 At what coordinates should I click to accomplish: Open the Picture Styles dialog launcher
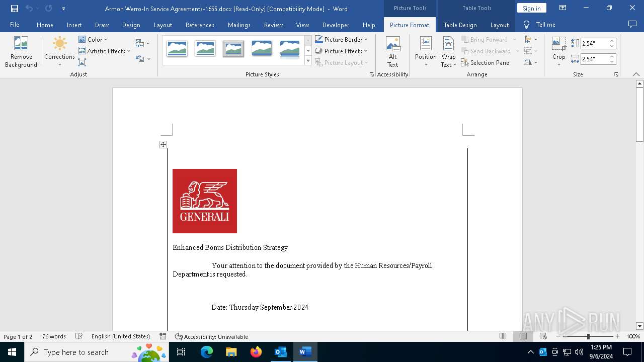tap(372, 74)
